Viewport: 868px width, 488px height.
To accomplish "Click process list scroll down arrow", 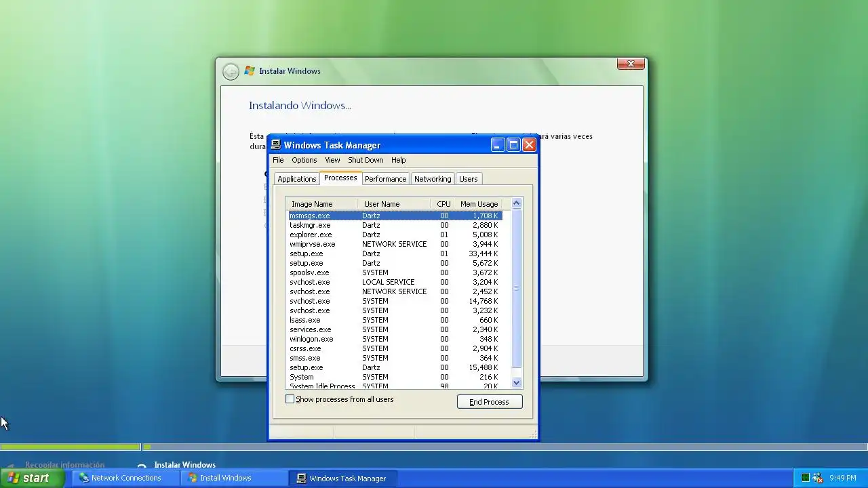I will 516,383.
